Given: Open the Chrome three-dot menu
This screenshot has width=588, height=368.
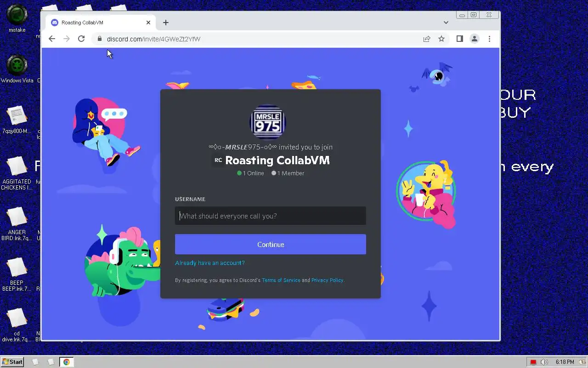Looking at the screenshot, I should pyautogui.click(x=489, y=39).
